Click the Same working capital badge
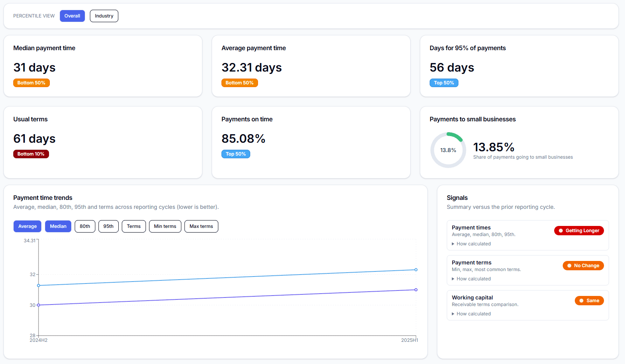 pos(589,301)
